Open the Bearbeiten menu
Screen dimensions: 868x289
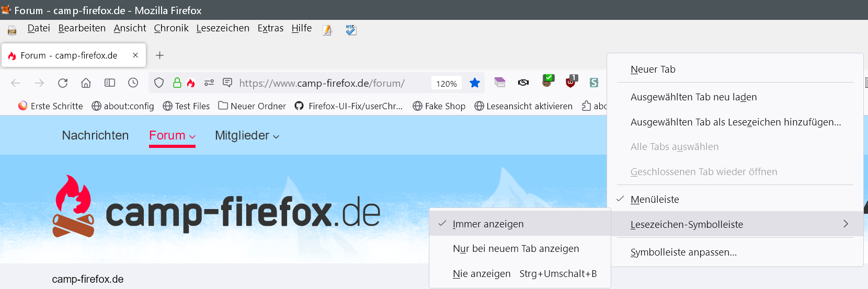82,28
